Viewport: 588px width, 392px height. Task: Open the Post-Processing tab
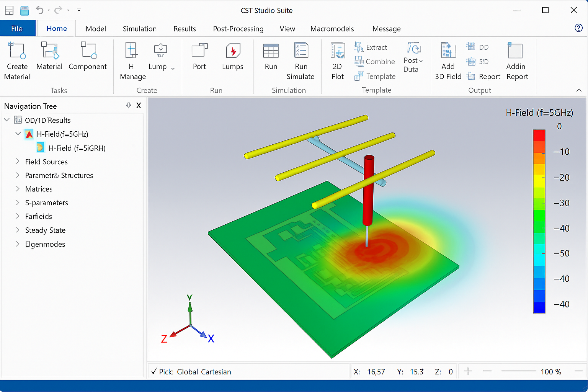point(238,29)
